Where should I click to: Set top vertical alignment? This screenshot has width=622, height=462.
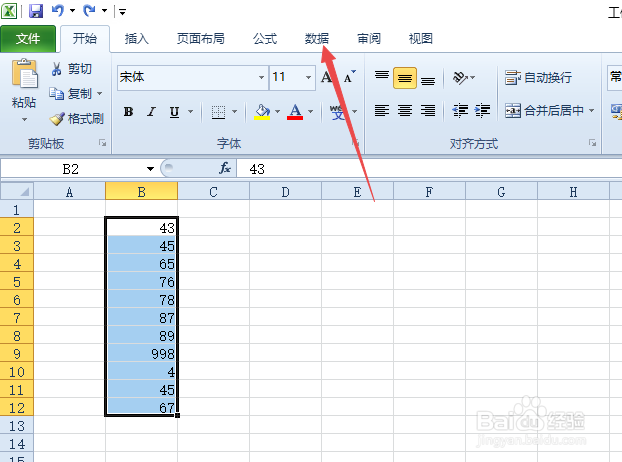(382, 77)
